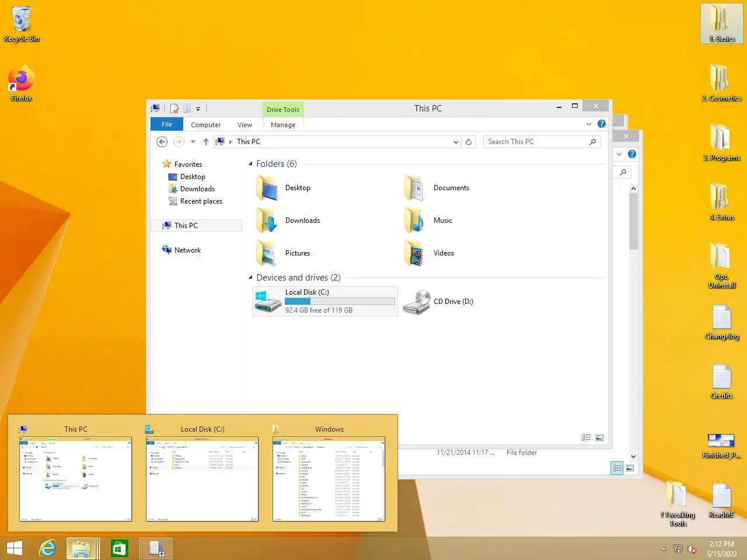Viewport: 747px width, 560px height.
Task: Click the Drive Tools contextual tab header
Action: (x=283, y=109)
